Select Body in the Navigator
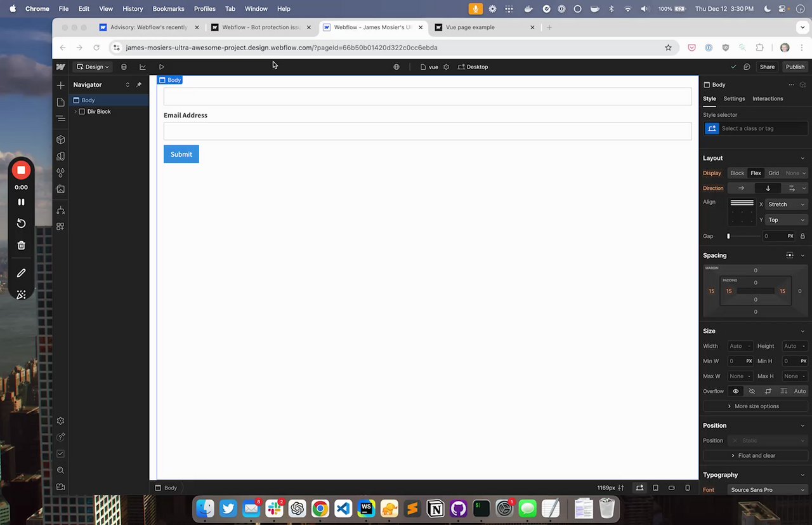This screenshot has height=525, width=812. 108,100
